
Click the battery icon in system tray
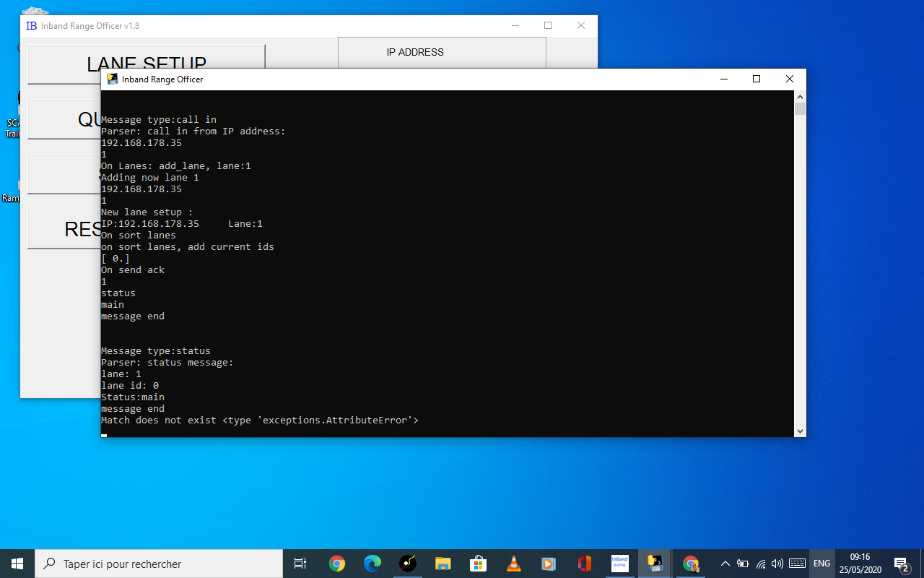pyautogui.click(x=742, y=564)
